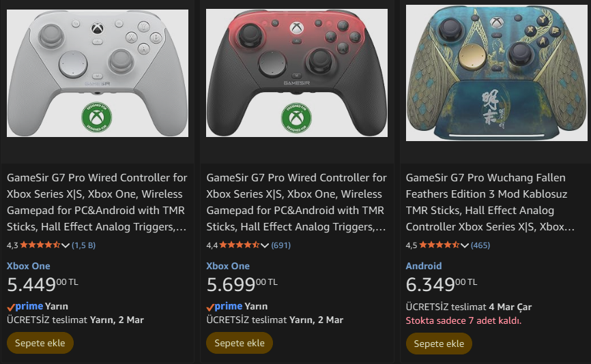Open the (691) reviews link

(x=281, y=245)
